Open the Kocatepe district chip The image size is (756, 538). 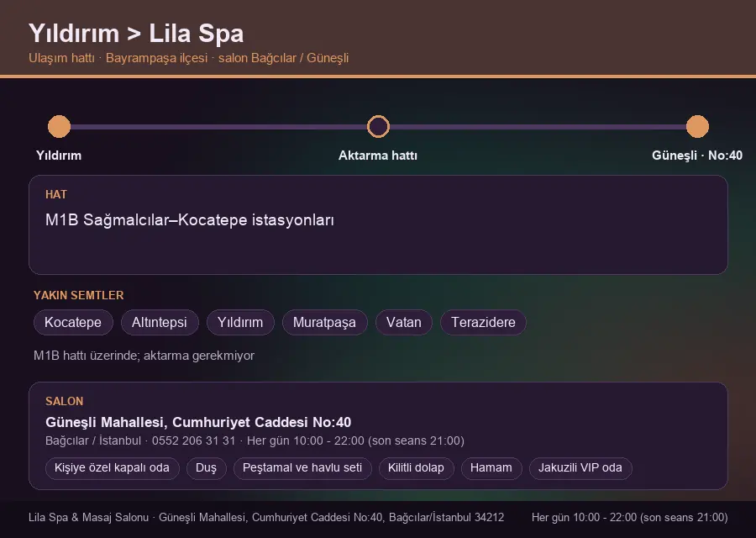coord(73,322)
